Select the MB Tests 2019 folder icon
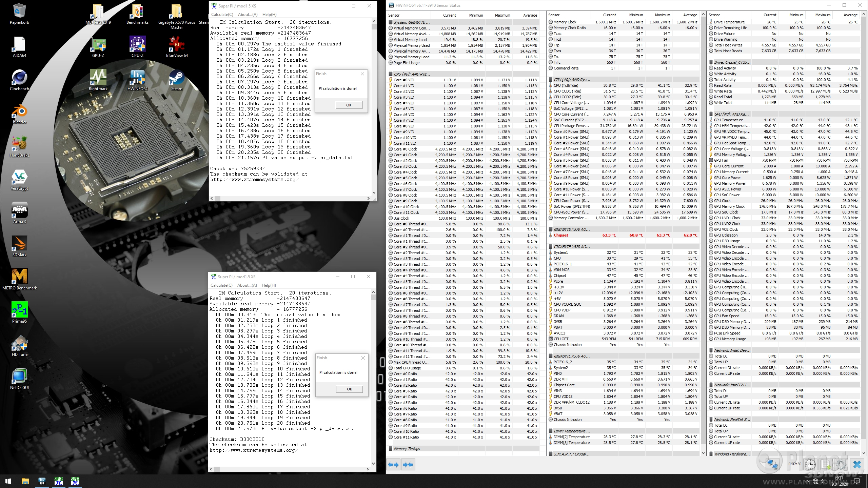 98,14
